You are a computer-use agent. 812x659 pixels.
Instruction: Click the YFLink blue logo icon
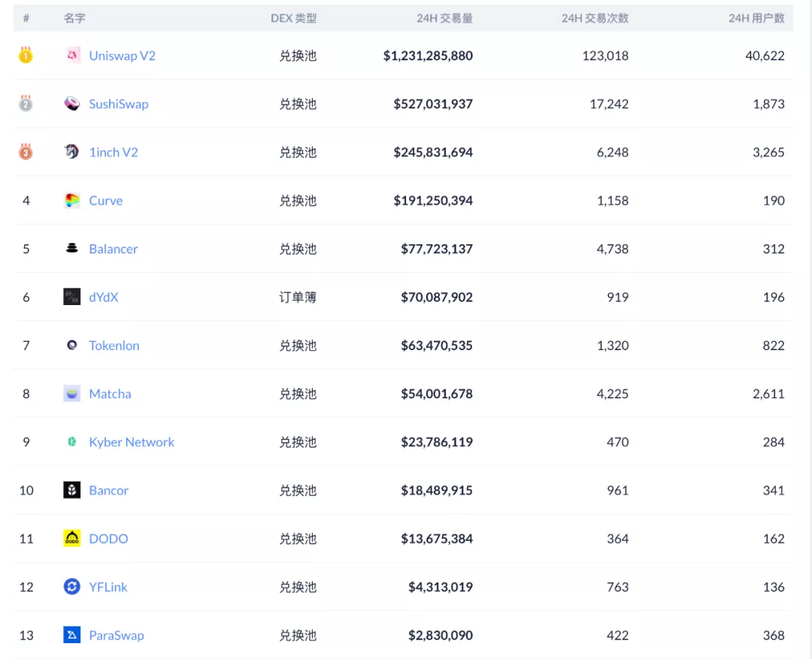coord(72,587)
